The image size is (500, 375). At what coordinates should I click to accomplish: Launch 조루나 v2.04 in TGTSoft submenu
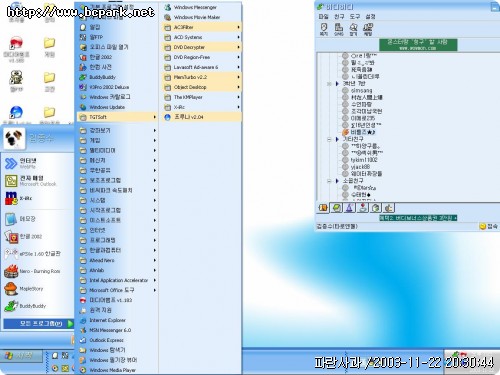click(x=201, y=117)
